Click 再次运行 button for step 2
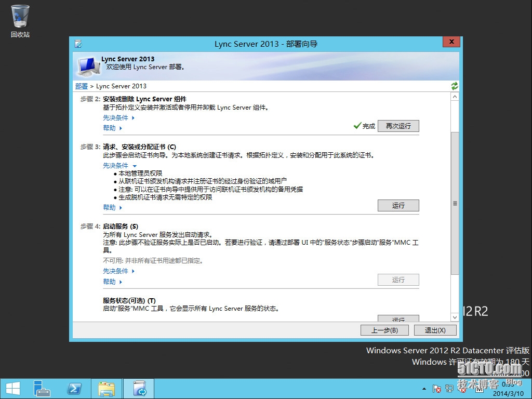The height and width of the screenshot is (399, 532). (398, 126)
